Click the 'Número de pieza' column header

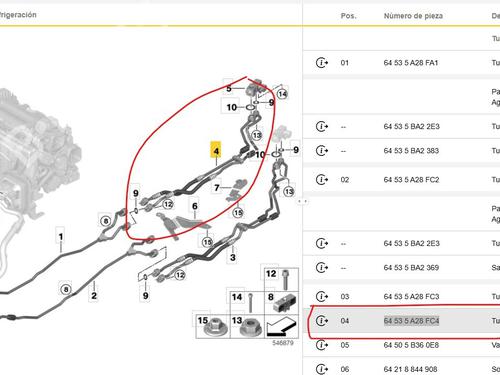[x=413, y=16]
